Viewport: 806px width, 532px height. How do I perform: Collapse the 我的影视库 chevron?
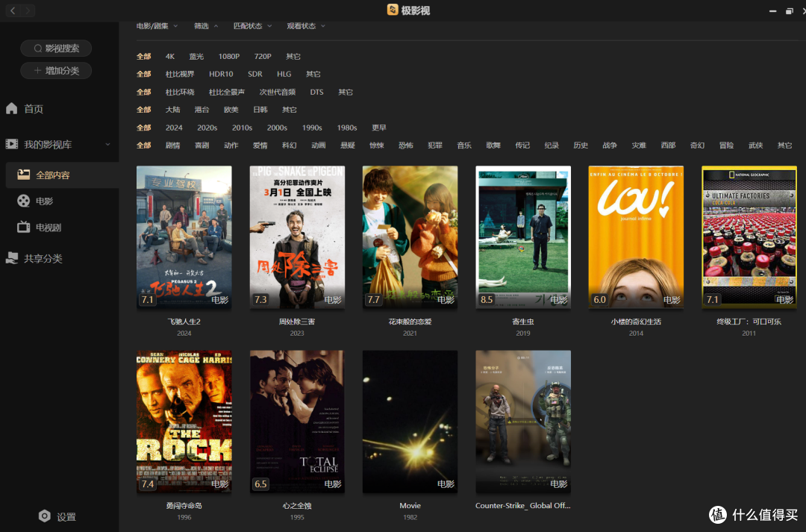point(107,145)
